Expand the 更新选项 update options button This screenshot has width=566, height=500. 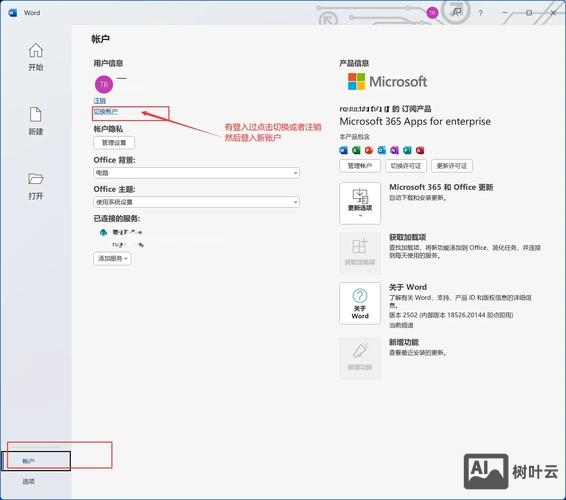point(360,203)
